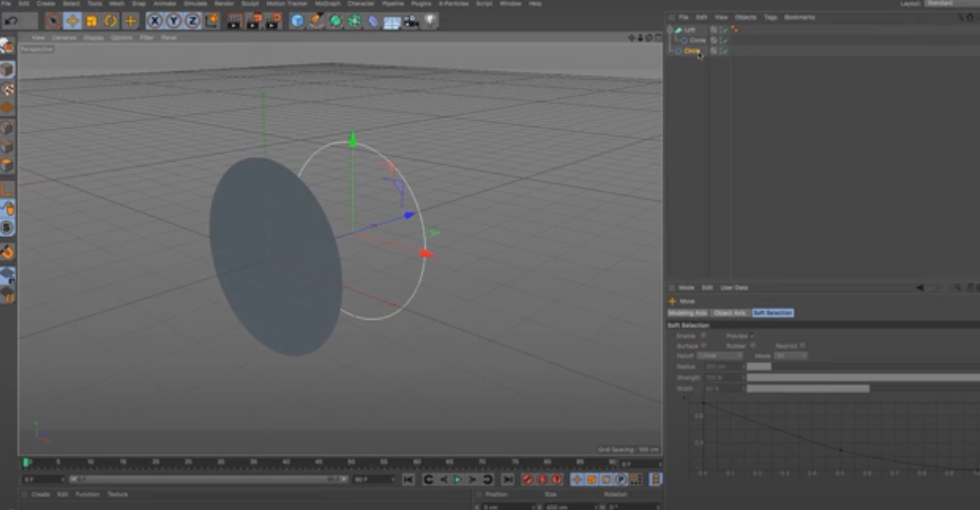Screen dimensions: 980x510
Task: Go to start of animation
Action: 408,480
